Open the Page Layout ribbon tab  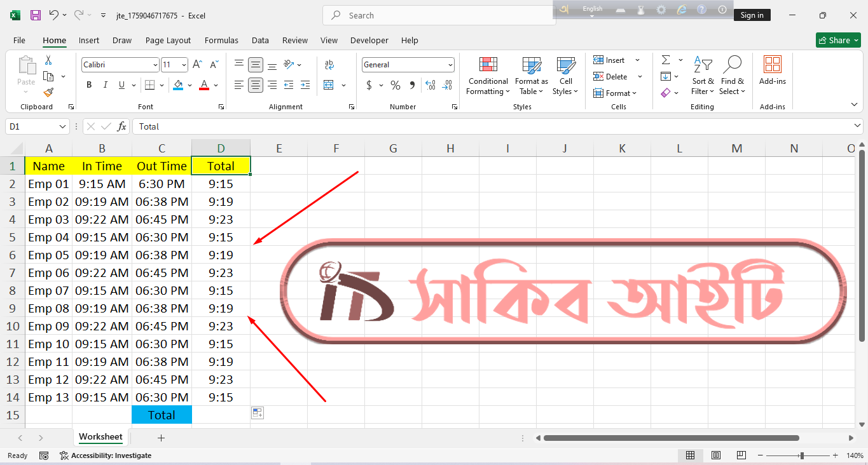click(x=168, y=40)
